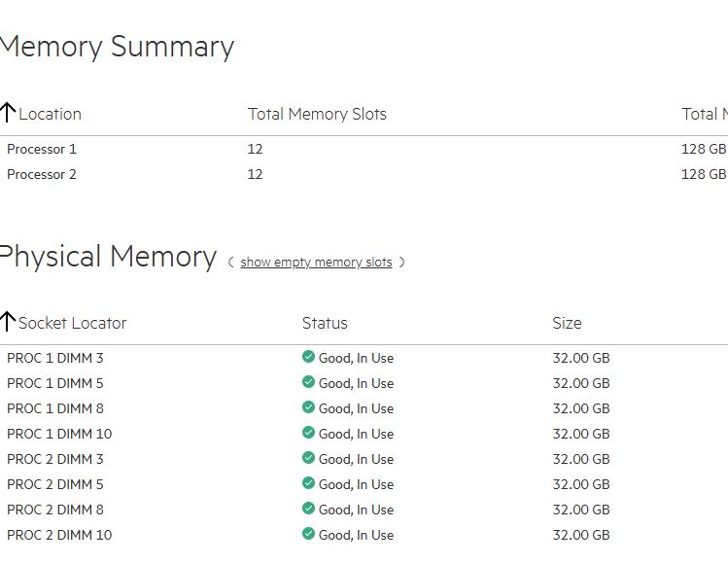
Task: Click the green status icon for PROC 1 DIMM 5
Action: [308, 382]
